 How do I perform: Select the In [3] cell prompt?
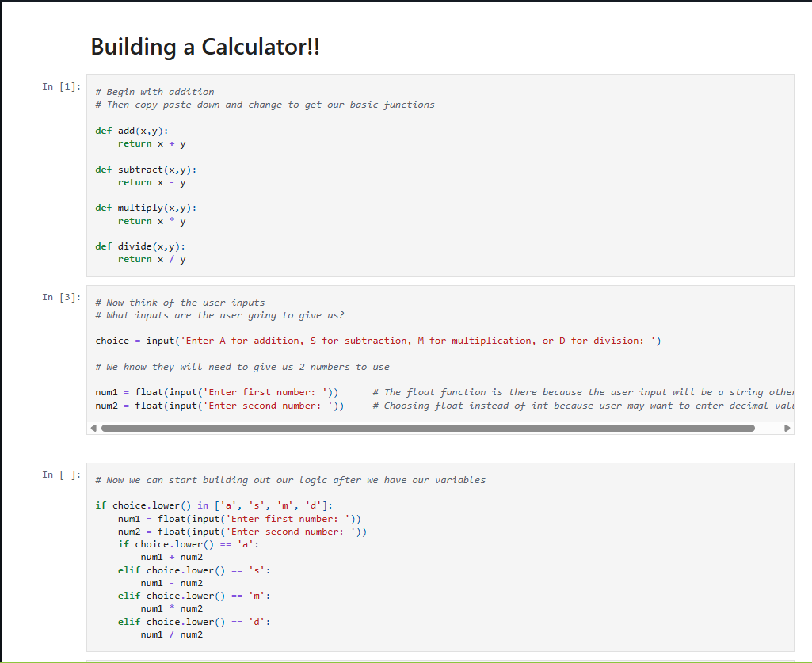(62, 297)
